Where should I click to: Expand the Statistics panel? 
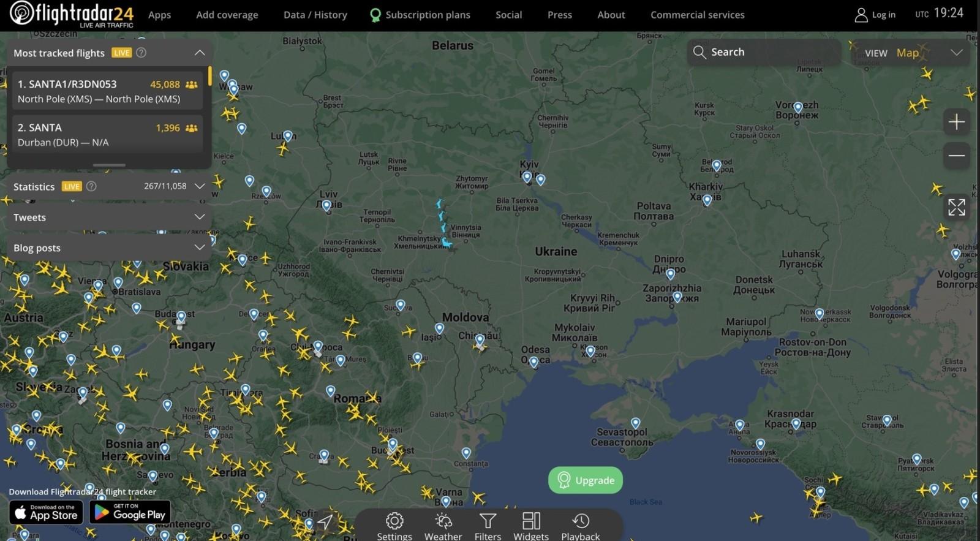pos(199,186)
